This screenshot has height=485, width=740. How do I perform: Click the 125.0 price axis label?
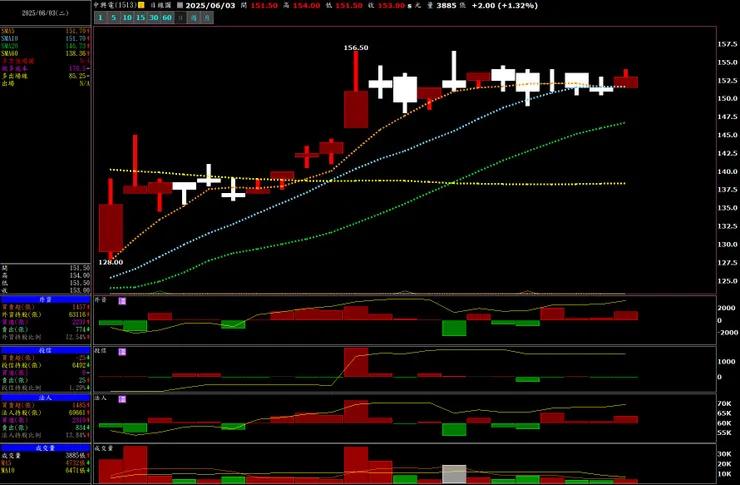point(727,281)
